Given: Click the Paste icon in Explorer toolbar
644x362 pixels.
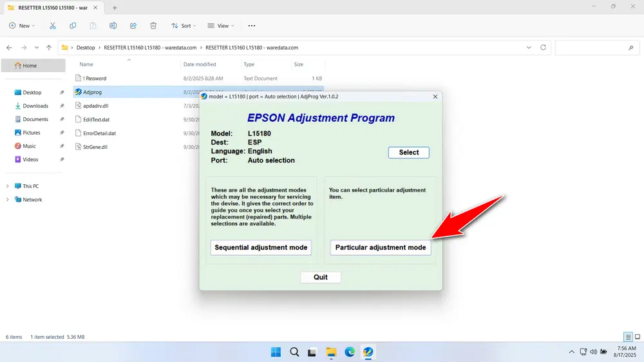Looking at the screenshot, I should coord(93,26).
